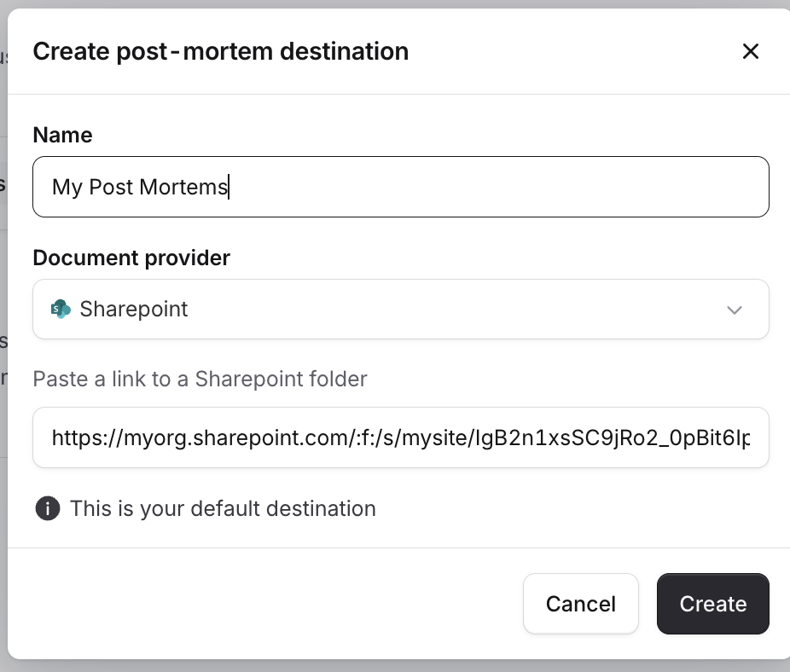Click the info icon beside default destination

click(47, 509)
